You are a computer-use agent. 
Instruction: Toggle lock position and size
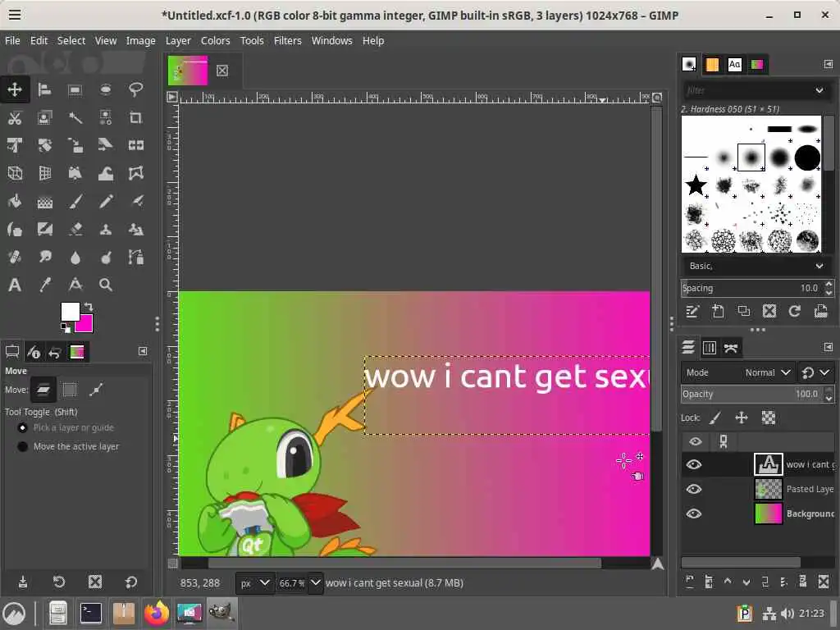(x=742, y=418)
